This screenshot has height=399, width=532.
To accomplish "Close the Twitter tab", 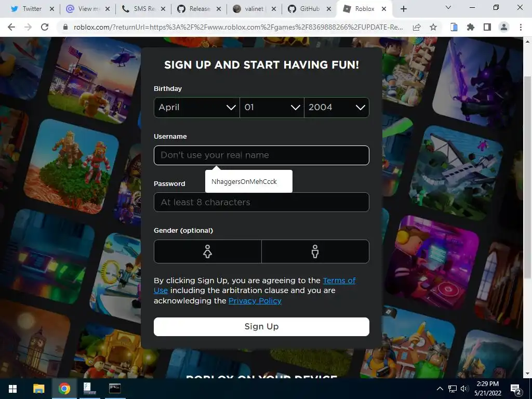I will pyautogui.click(x=52, y=9).
